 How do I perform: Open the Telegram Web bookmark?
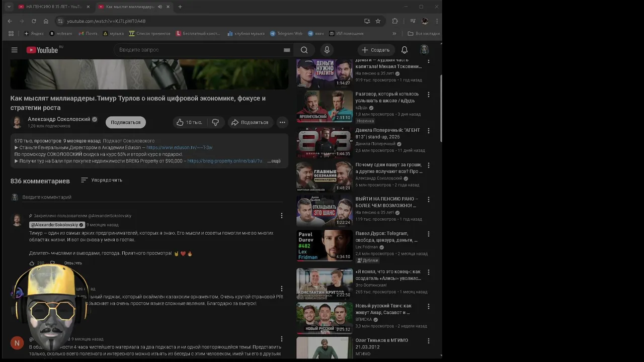[x=286, y=34]
